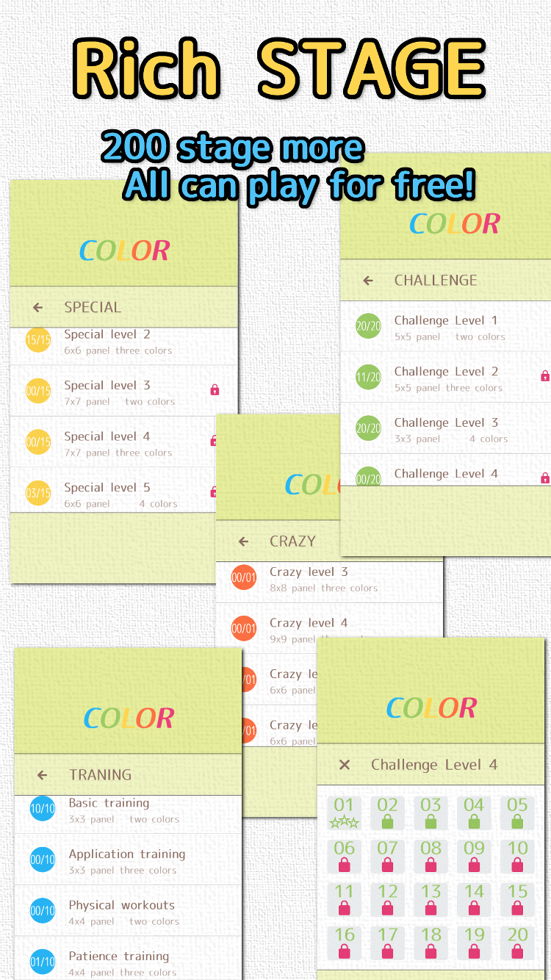The image size is (551, 980).
Task: Tap back arrow beside CRAZY title
Action: pyautogui.click(x=243, y=541)
